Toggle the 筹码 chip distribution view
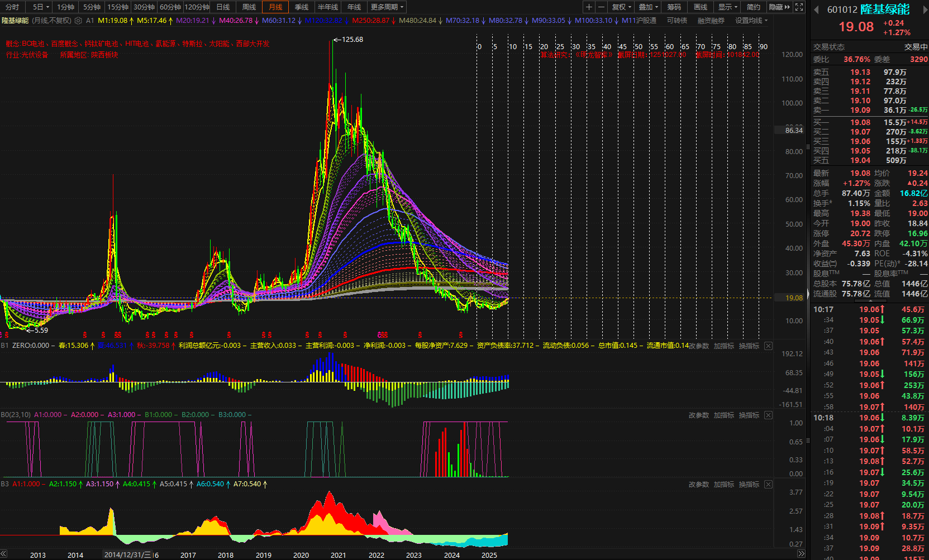The width and height of the screenshot is (929, 560). [674, 7]
